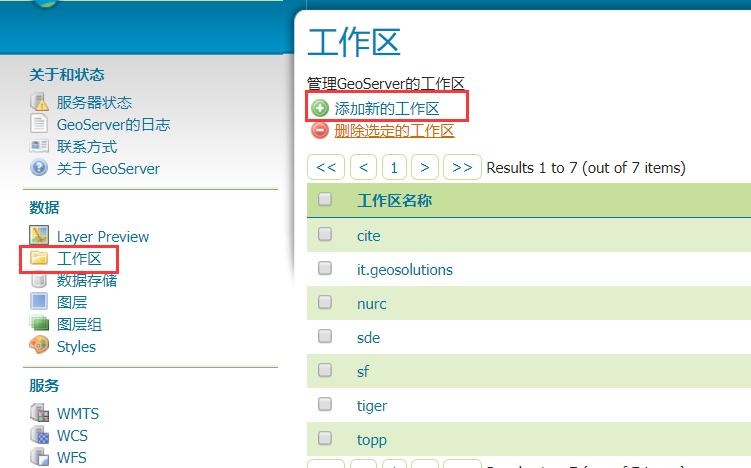
Task: Click the red minus remove workspace icon
Action: tap(319, 130)
